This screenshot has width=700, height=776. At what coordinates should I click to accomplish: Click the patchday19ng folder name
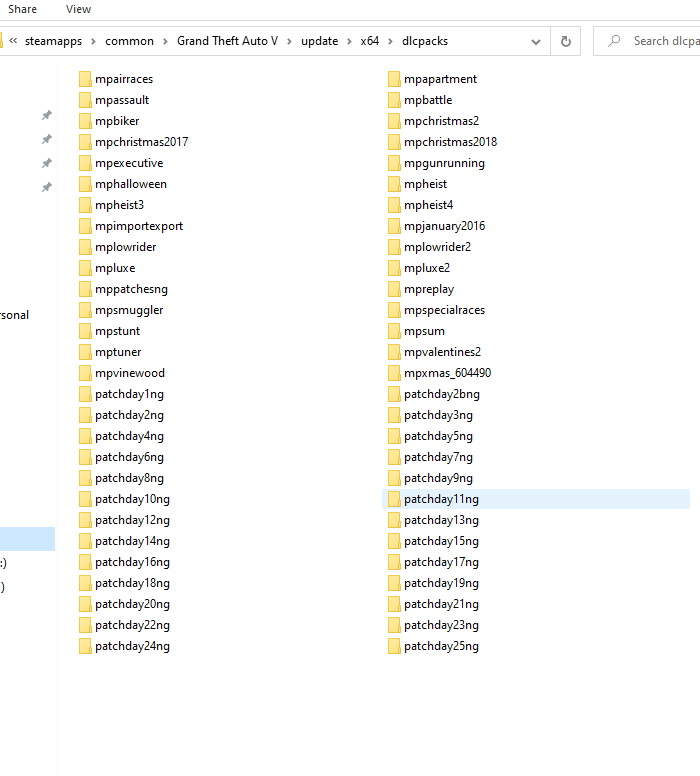pyautogui.click(x=441, y=583)
